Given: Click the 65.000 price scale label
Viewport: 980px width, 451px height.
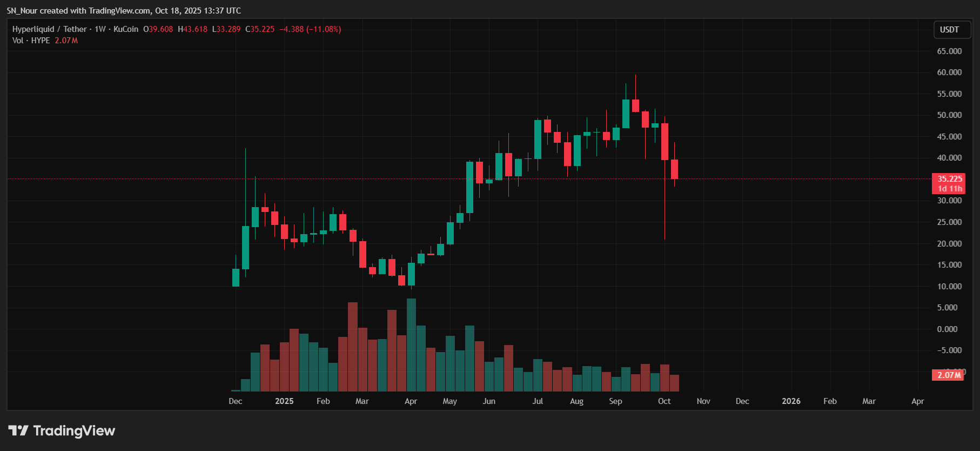Looking at the screenshot, I should click(949, 51).
